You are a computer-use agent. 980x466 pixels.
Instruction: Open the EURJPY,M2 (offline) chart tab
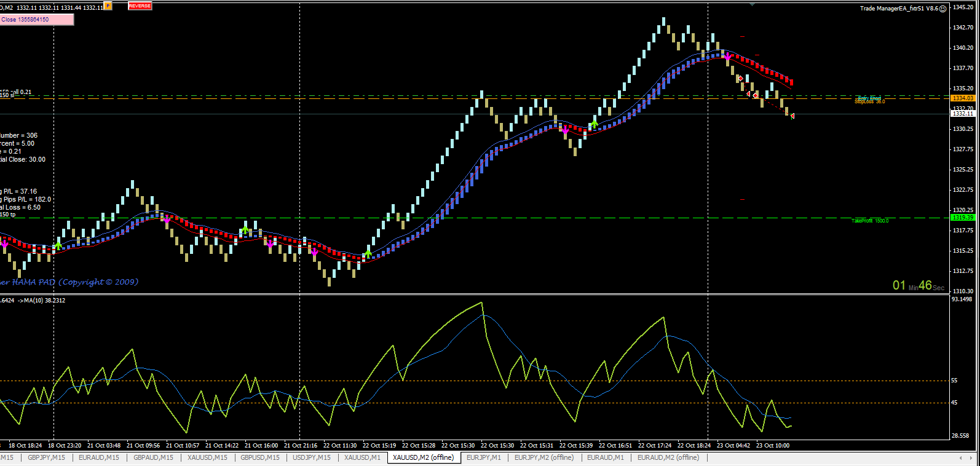pyautogui.click(x=544, y=457)
